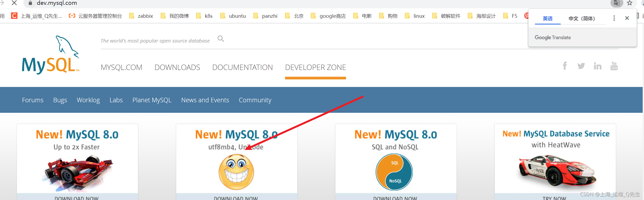Open the 电影 bookmark folder

pos(362,16)
